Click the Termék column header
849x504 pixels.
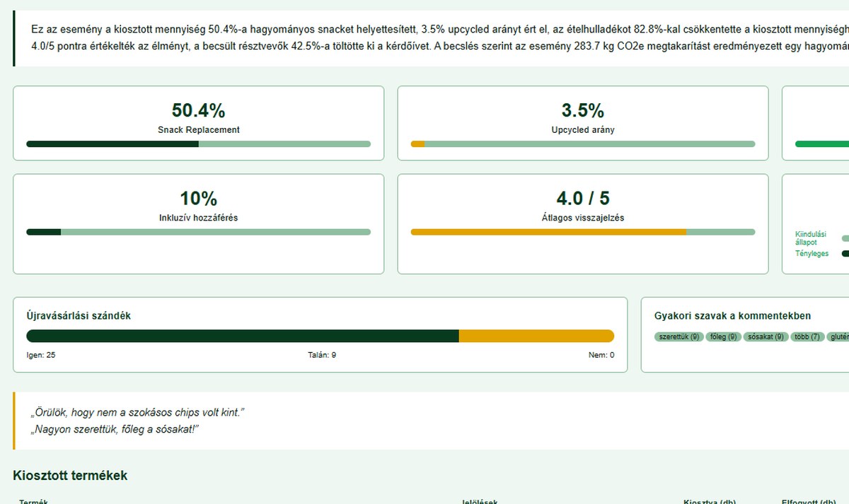point(33,501)
